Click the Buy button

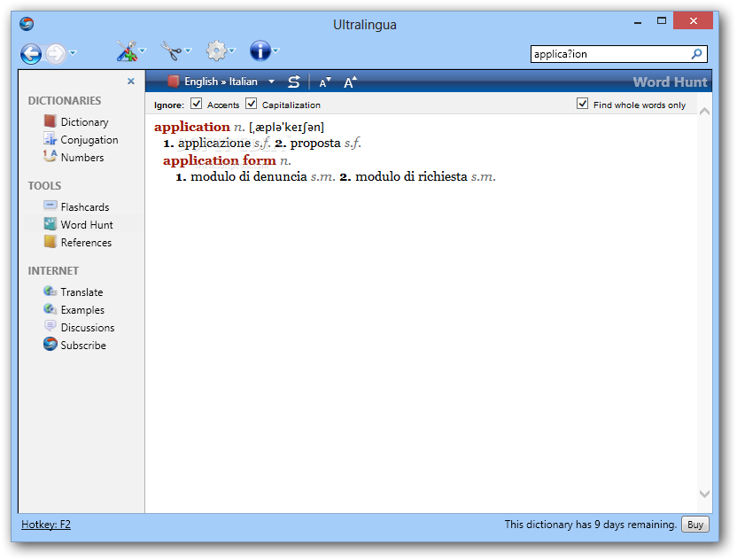(x=695, y=525)
